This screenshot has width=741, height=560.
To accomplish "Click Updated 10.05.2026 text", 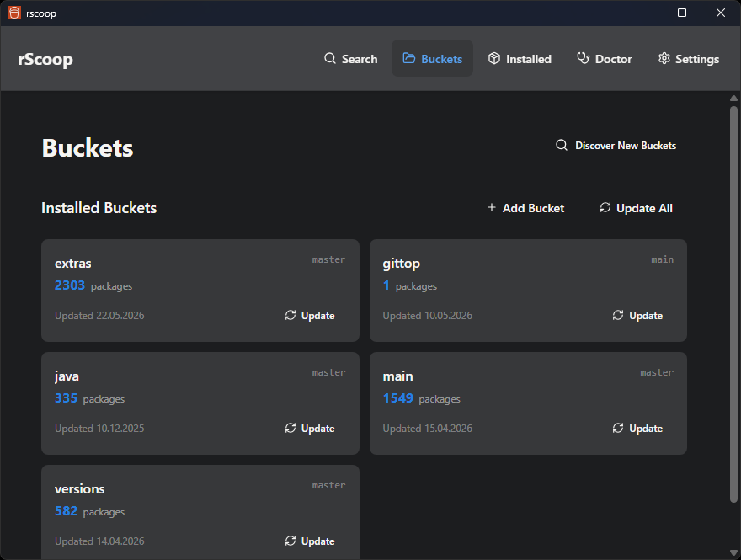I will pyautogui.click(x=427, y=316).
